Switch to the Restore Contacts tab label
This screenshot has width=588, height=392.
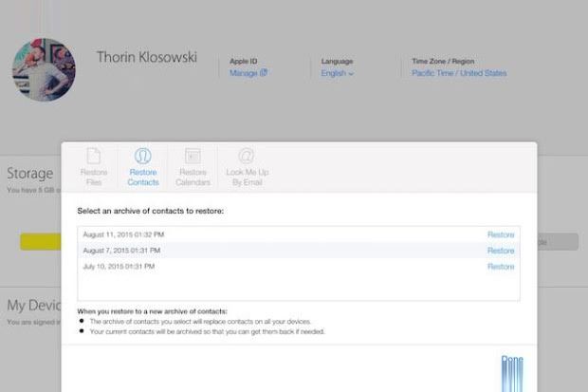(143, 177)
